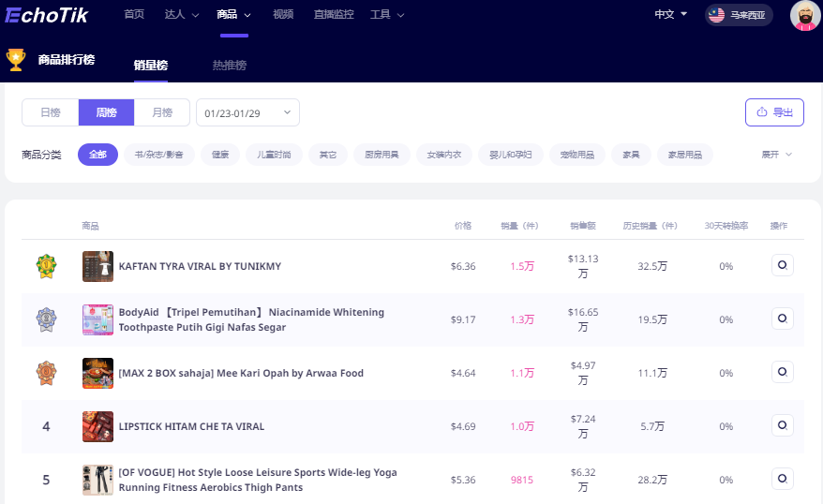Select the 日榜 daily ranking toggle
This screenshot has width=823, height=504.
pyautogui.click(x=51, y=112)
